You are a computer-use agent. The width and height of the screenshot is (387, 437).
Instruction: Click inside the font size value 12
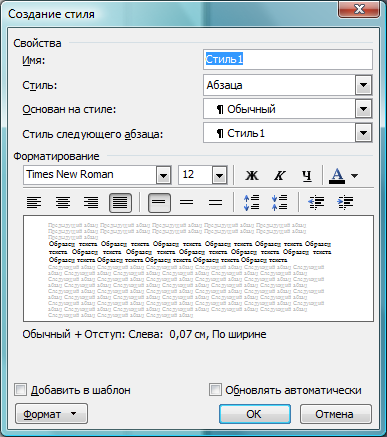188,174
